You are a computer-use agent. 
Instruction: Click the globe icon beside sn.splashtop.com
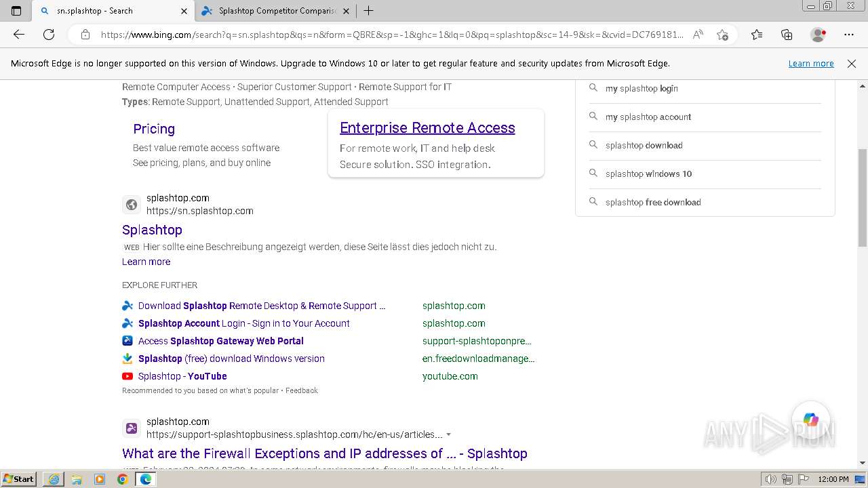(x=132, y=205)
